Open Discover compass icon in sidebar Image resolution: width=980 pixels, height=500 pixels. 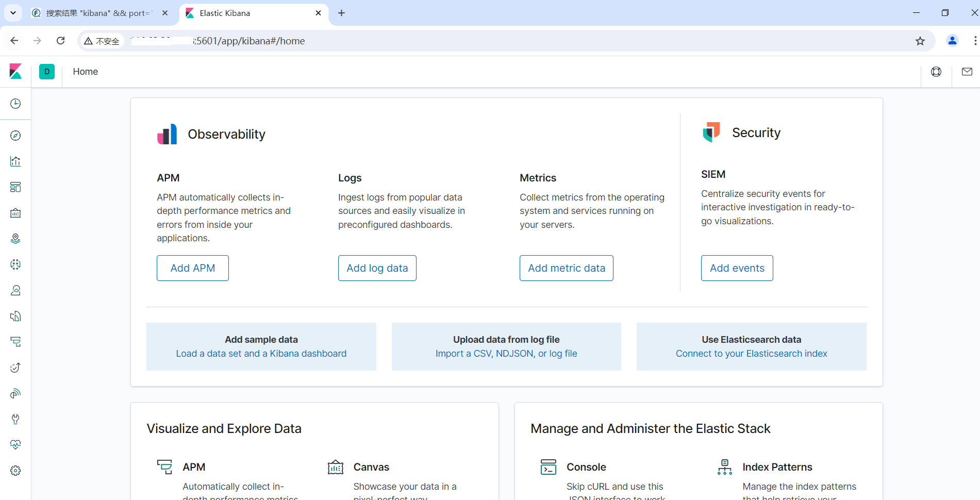pos(15,136)
